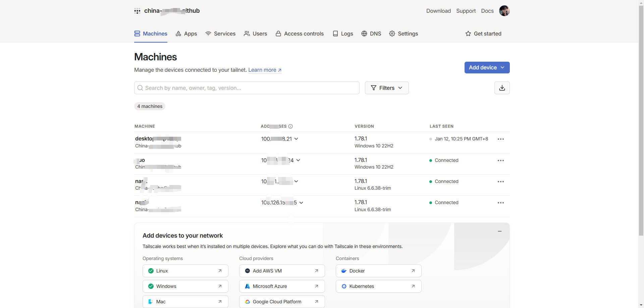Screen dimensions: 644x308
Task: Open the Services tab
Action: pyautogui.click(x=220, y=34)
